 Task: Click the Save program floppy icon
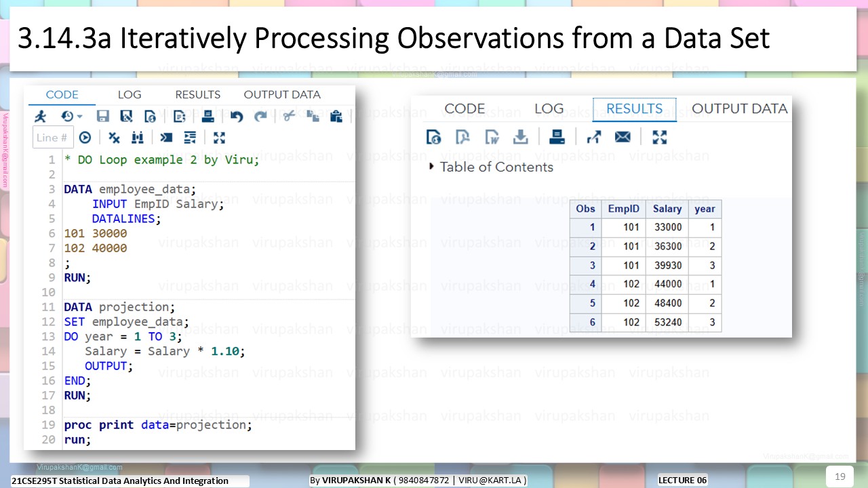102,117
